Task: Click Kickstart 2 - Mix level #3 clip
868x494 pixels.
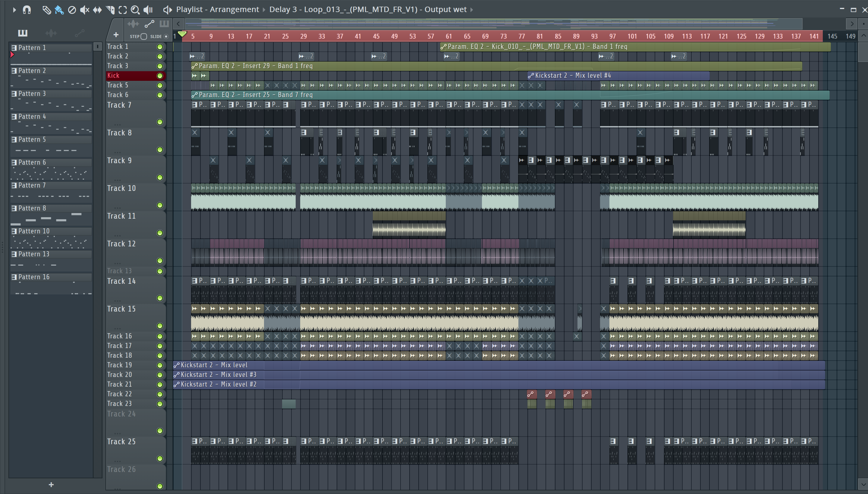Action: pos(499,375)
